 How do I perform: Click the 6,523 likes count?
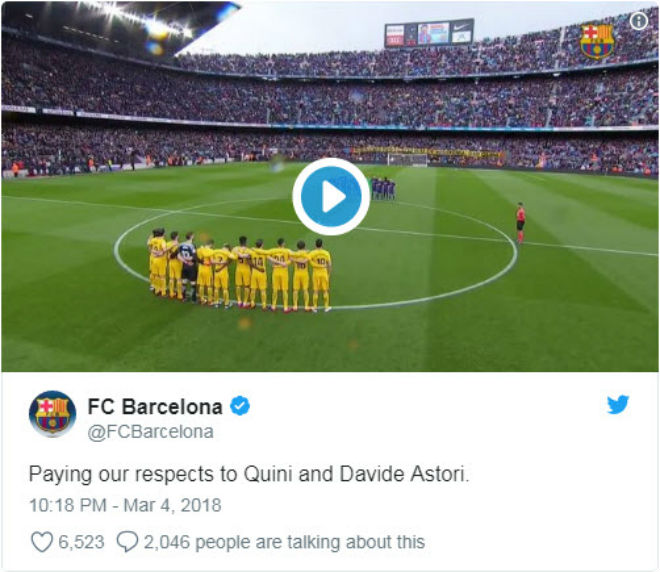pyautogui.click(x=82, y=542)
